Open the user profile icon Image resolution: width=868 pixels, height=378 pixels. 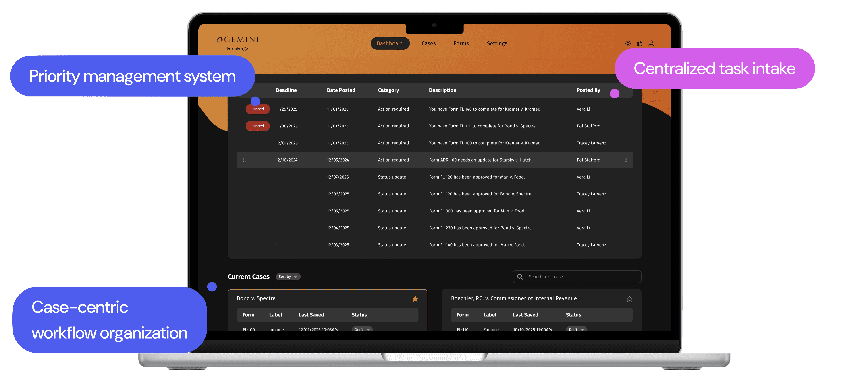(651, 43)
